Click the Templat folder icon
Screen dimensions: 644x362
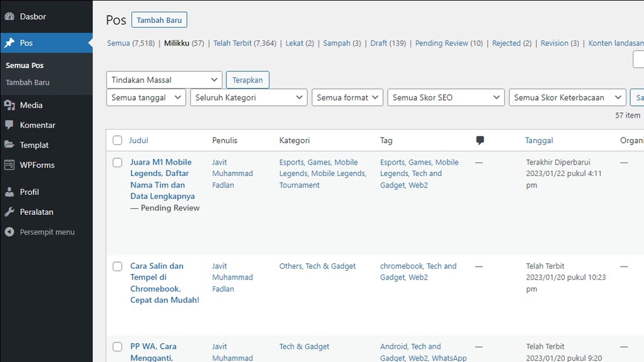click(x=9, y=145)
